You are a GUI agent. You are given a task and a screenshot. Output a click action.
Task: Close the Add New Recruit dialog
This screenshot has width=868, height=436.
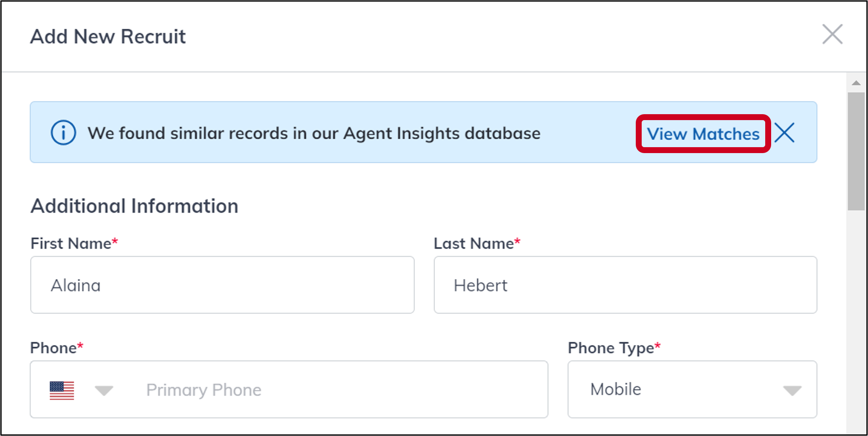832,34
